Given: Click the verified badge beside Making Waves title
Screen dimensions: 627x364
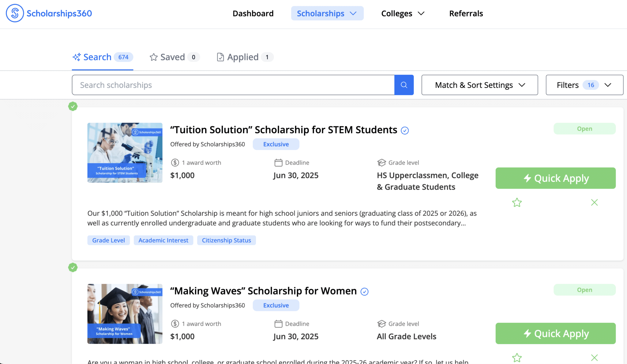Looking at the screenshot, I should click(364, 292).
